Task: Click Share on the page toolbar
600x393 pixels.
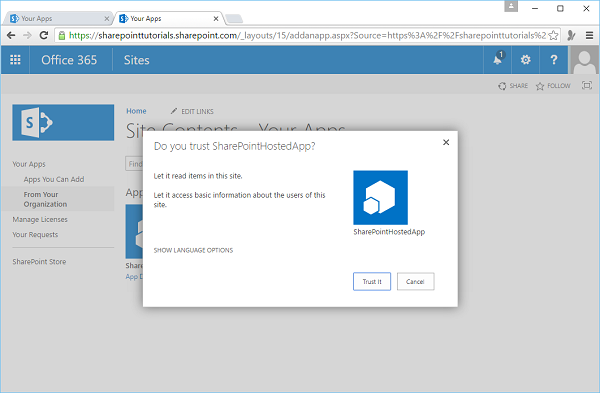Action: coord(513,86)
